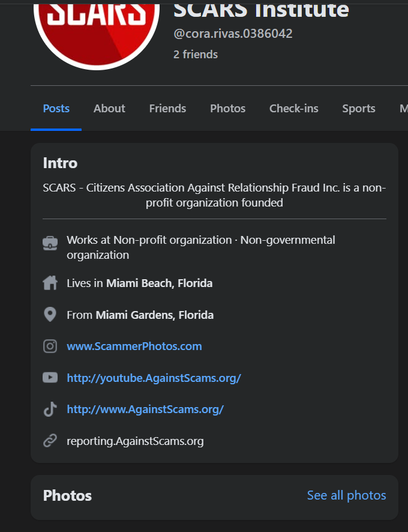Image resolution: width=408 pixels, height=532 pixels.
Task: Open the www.ScammerPhotos.com link
Action: 134,346
